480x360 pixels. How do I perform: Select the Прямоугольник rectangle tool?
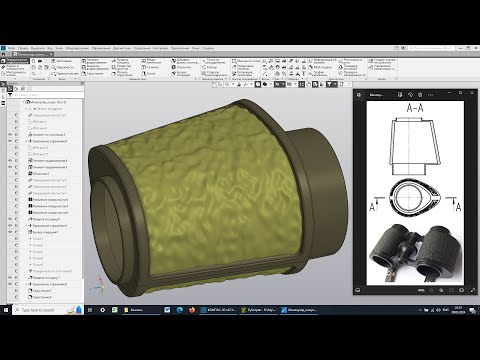click(65, 73)
